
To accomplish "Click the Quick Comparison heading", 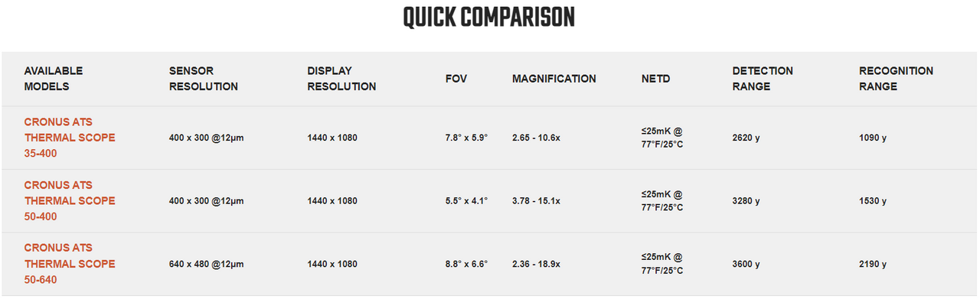I will [x=489, y=17].
